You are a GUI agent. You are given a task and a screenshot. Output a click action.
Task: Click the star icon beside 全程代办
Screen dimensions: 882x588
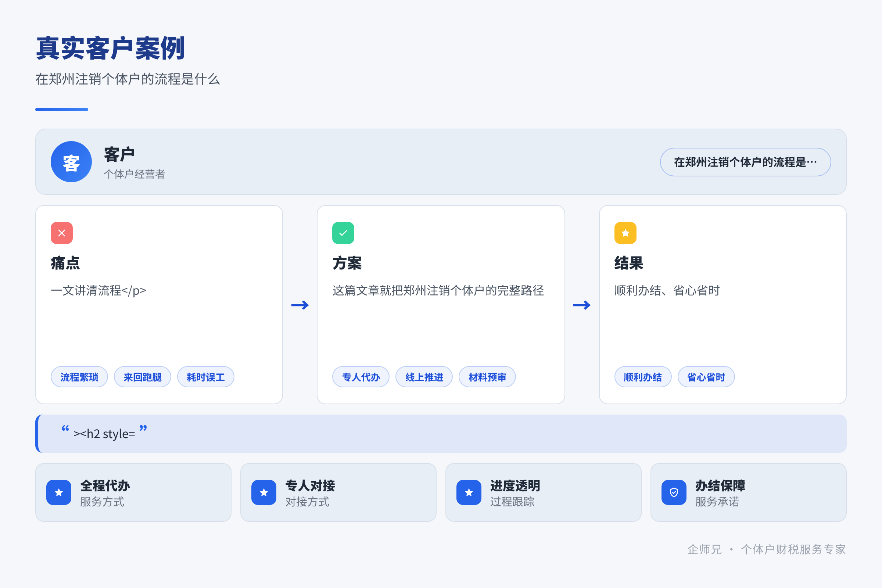tap(59, 492)
